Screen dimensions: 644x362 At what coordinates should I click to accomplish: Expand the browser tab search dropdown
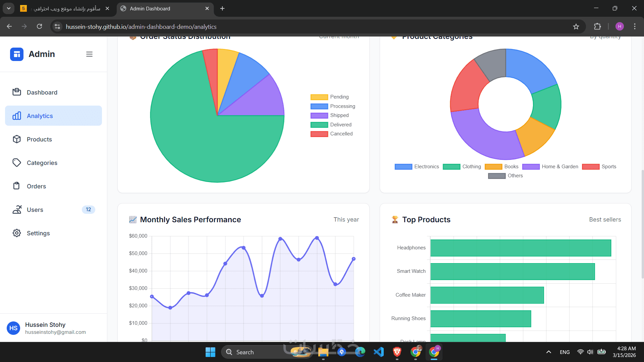[x=9, y=8]
